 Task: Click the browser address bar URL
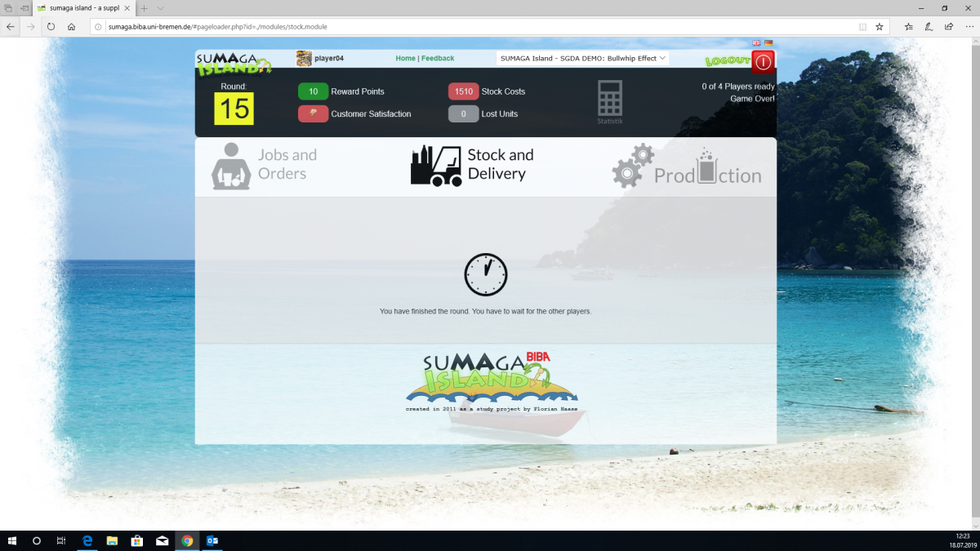click(216, 26)
